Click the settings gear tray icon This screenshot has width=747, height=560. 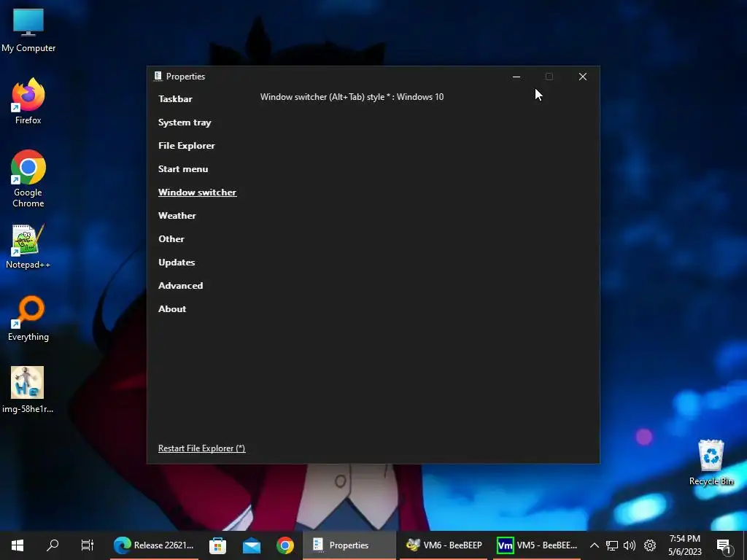point(650,545)
